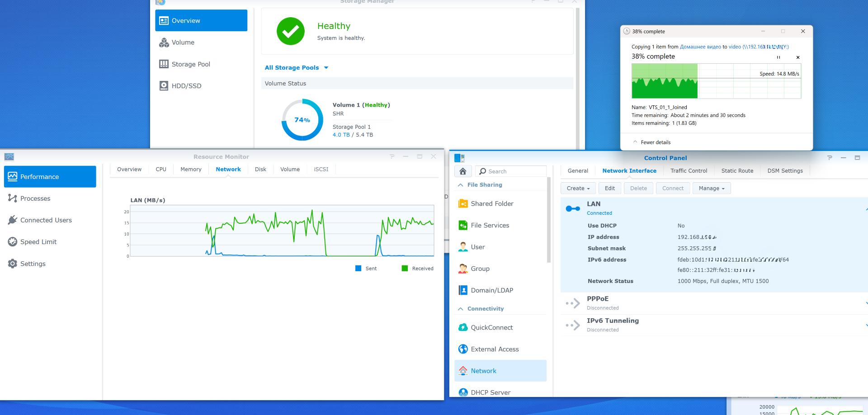Open the All Storage Pools dropdown

click(x=296, y=68)
